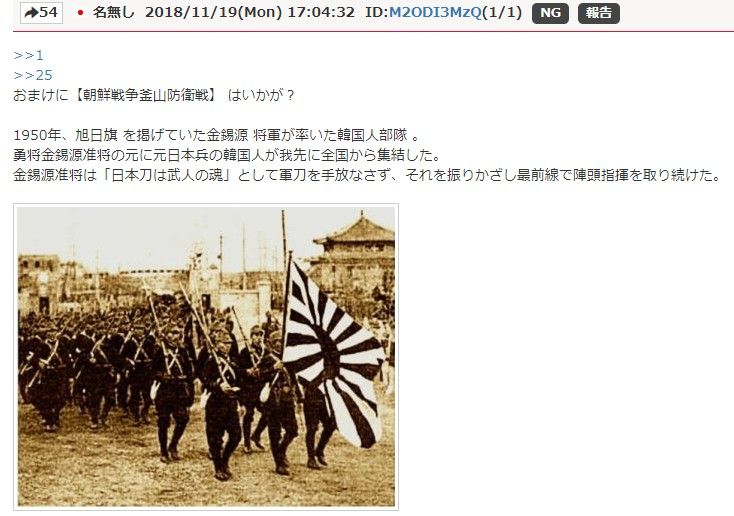Click the (1/1) post count

tap(502, 13)
